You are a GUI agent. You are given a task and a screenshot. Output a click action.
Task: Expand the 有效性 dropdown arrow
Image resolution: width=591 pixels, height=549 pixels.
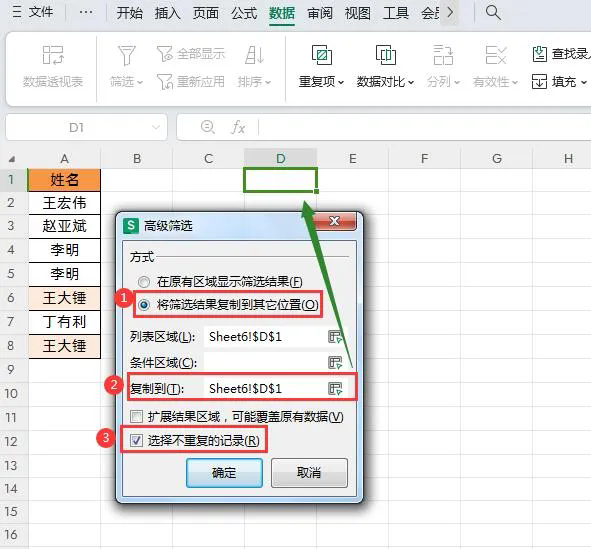pos(515,82)
